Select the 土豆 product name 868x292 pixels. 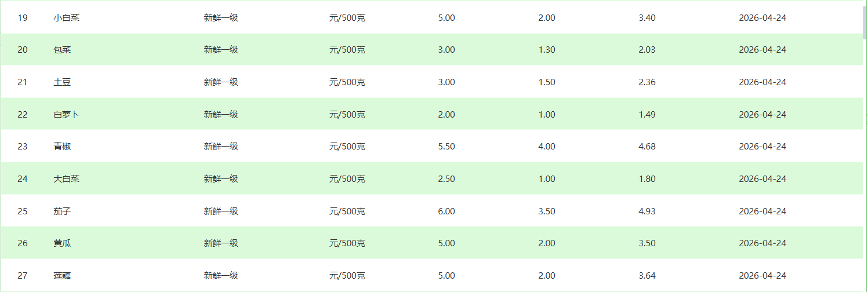(x=62, y=82)
